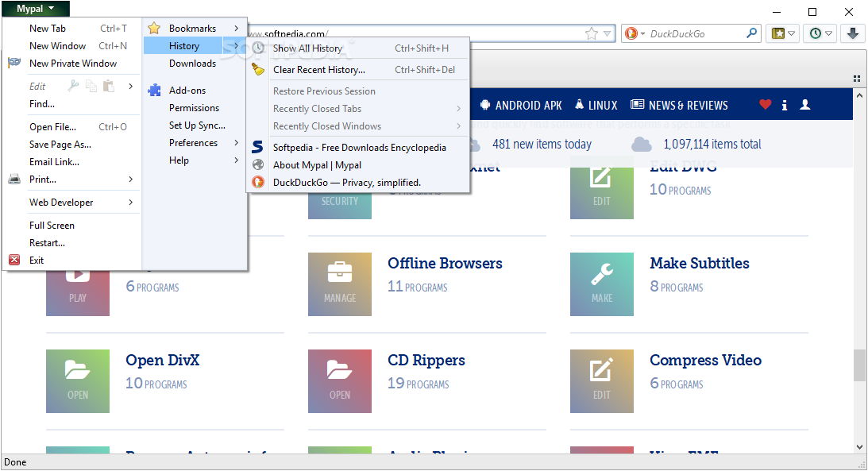868x471 pixels.
Task: Open a New Private Window
Action: coord(72,63)
